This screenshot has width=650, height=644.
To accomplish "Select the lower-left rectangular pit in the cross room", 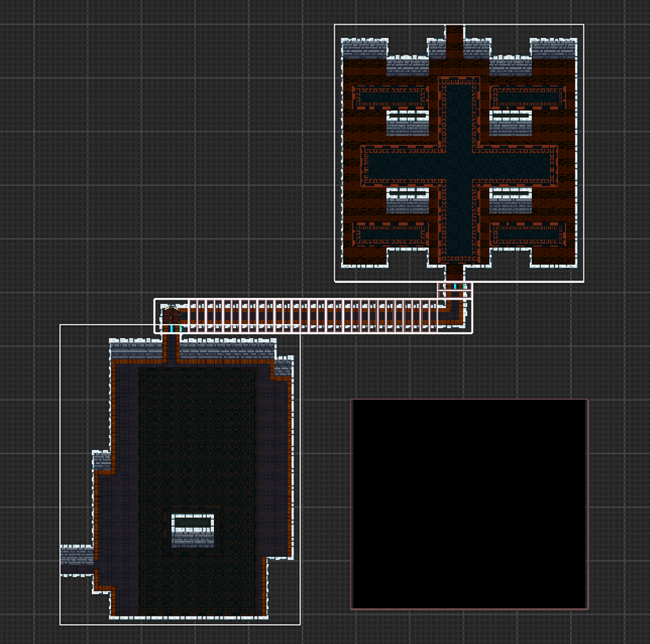I will coord(390,232).
